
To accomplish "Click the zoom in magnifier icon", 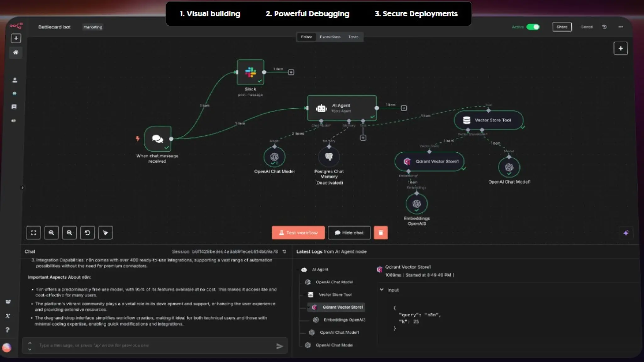I will coord(51,233).
